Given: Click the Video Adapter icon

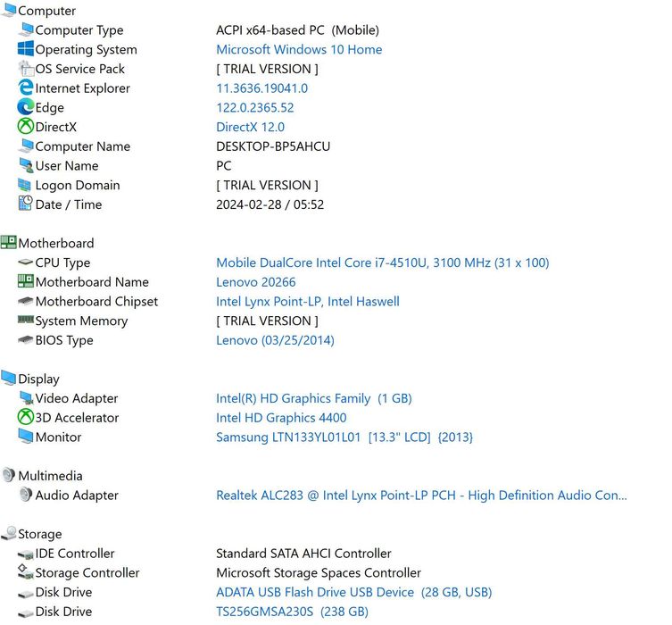Looking at the screenshot, I should (26, 397).
